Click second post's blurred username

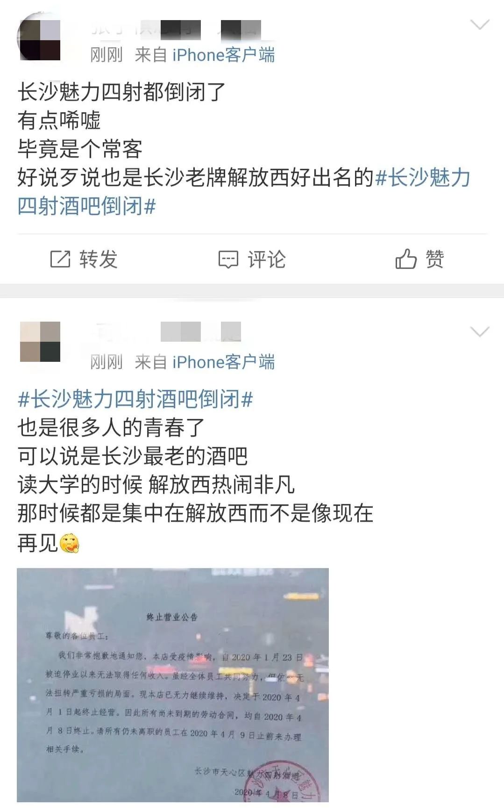(168, 331)
